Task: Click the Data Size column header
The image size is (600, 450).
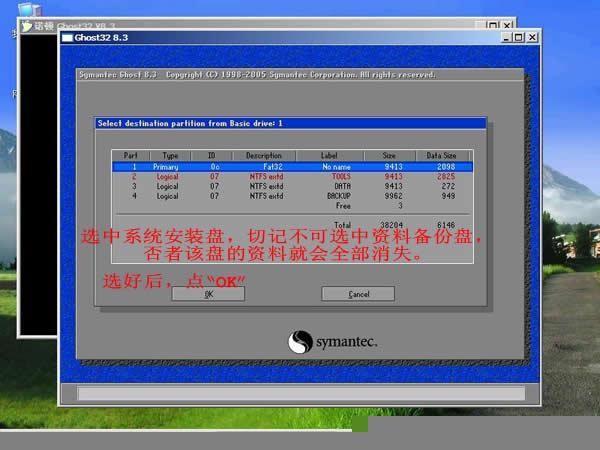Action: pyautogui.click(x=441, y=156)
